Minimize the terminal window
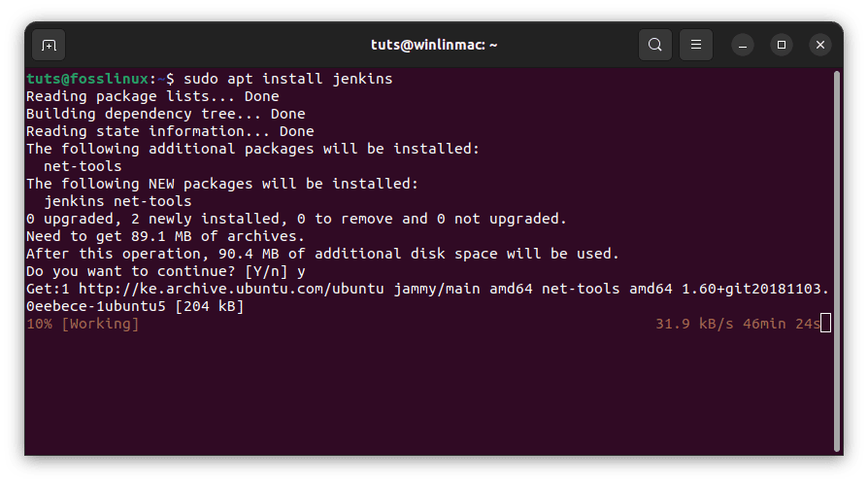The height and width of the screenshot is (483, 868). pos(743,45)
